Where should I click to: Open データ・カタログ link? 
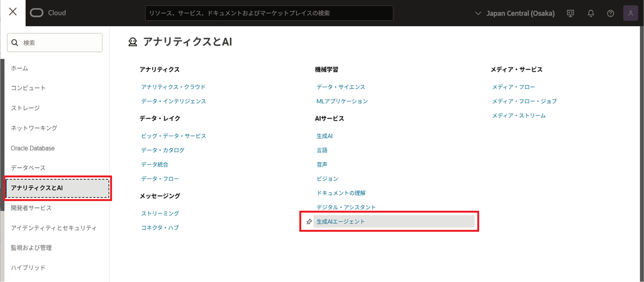[163, 150]
